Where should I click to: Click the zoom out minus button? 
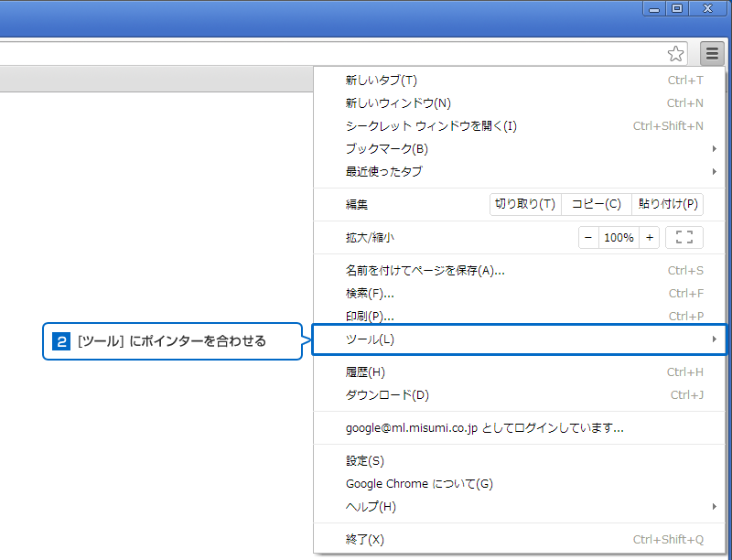589,238
